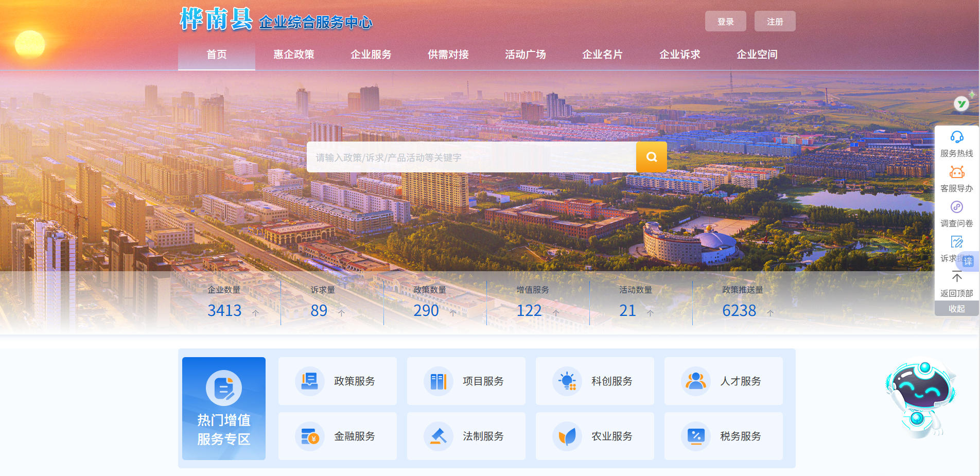The image size is (980, 476).
Task: Focus the keyword search input field
Action: (471, 157)
